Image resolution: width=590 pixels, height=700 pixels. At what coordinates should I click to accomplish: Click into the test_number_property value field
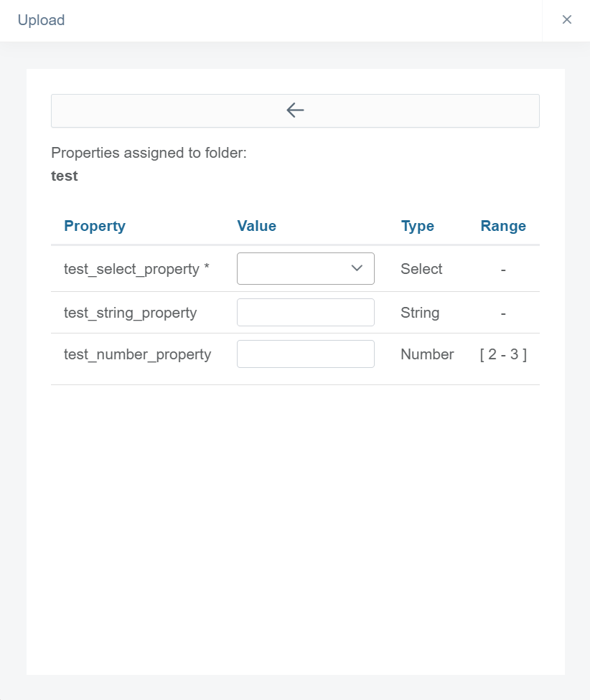click(x=306, y=354)
